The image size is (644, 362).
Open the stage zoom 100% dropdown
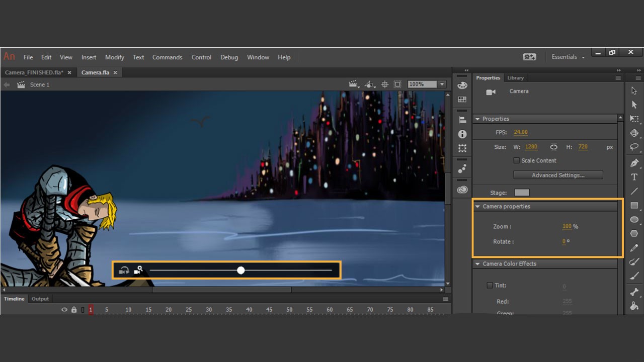(442, 84)
